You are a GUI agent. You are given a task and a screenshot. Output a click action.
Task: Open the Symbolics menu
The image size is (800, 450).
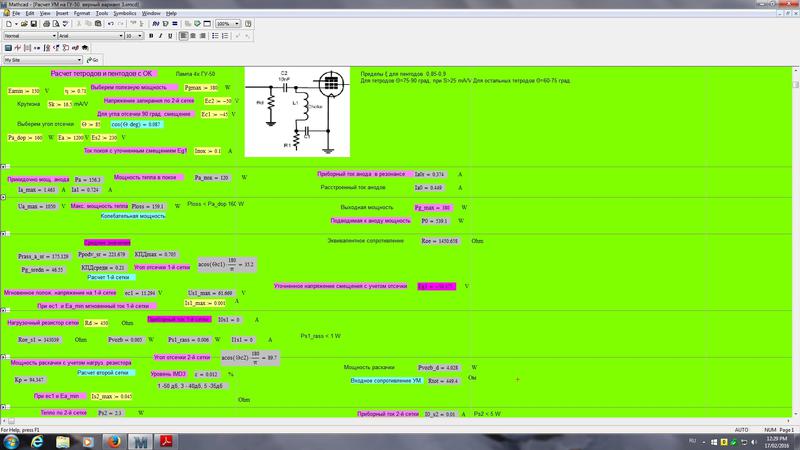coord(124,13)
